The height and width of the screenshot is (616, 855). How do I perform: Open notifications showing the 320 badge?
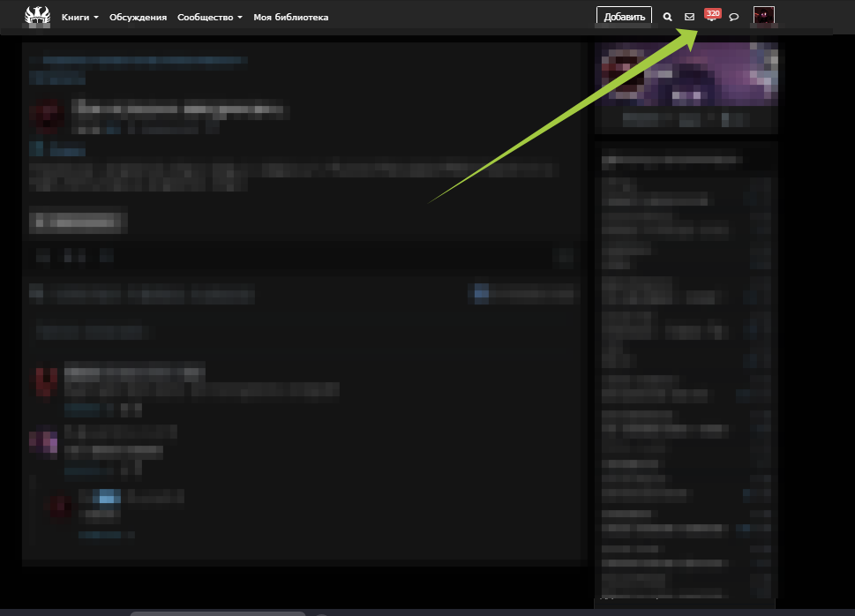pos(712,15)
